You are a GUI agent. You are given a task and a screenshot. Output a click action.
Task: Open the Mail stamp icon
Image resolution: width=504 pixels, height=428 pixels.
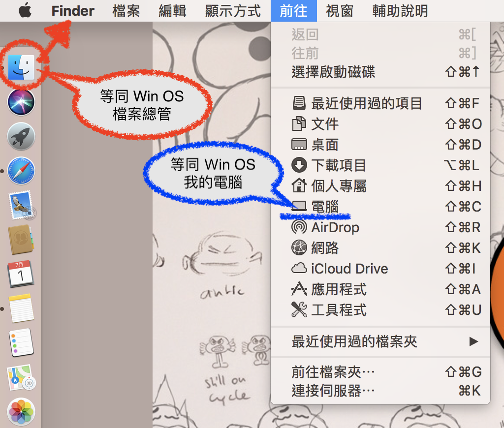click(22, 205)
